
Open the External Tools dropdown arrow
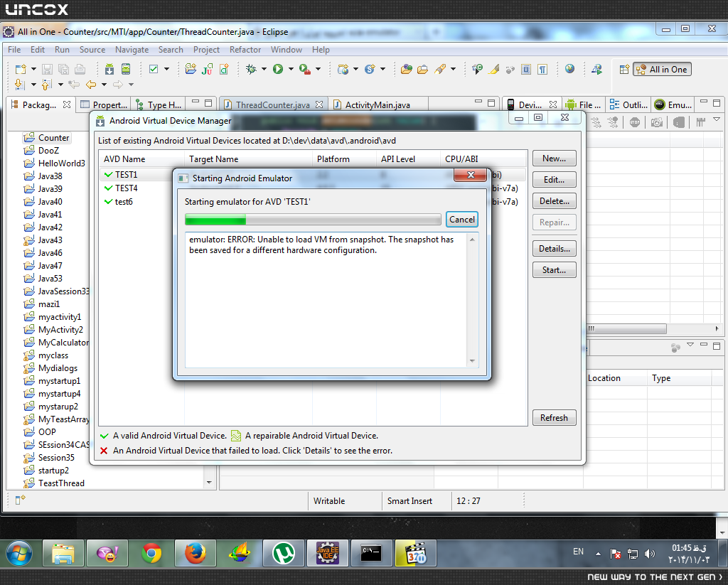(x=318, y=69)
